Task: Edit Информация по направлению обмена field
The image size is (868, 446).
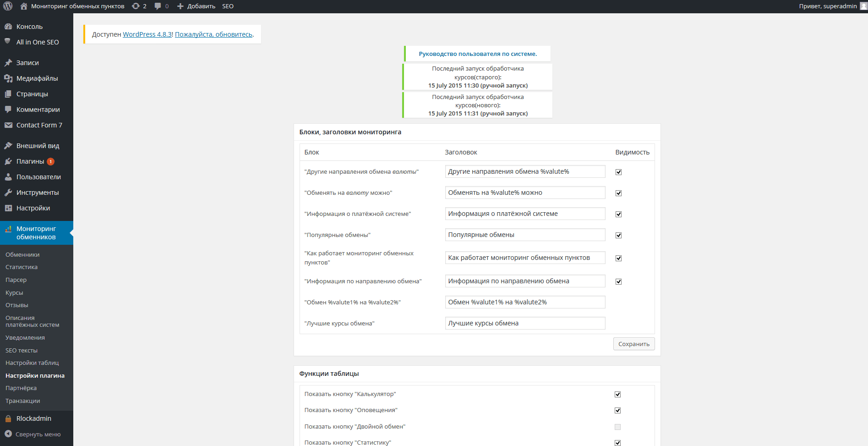Action: pos(525,281)
